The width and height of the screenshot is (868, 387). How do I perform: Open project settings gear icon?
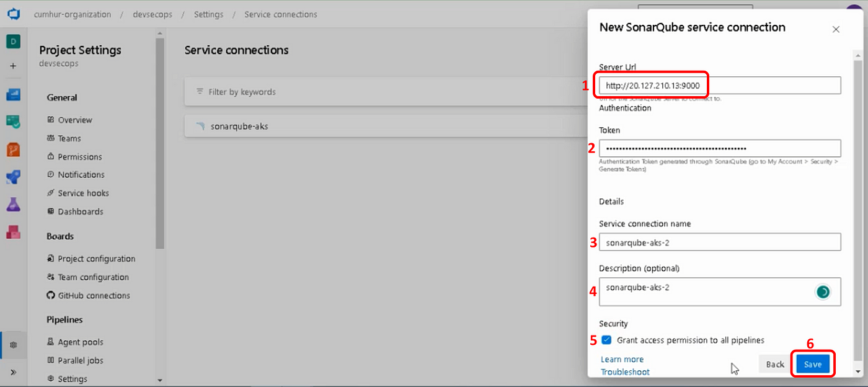14,345
